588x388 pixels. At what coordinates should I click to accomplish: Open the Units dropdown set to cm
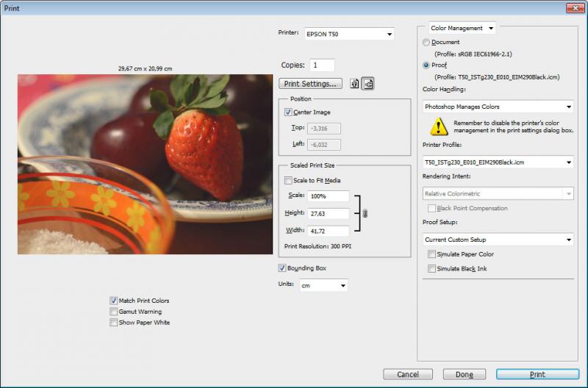click(x=323, y=286)
